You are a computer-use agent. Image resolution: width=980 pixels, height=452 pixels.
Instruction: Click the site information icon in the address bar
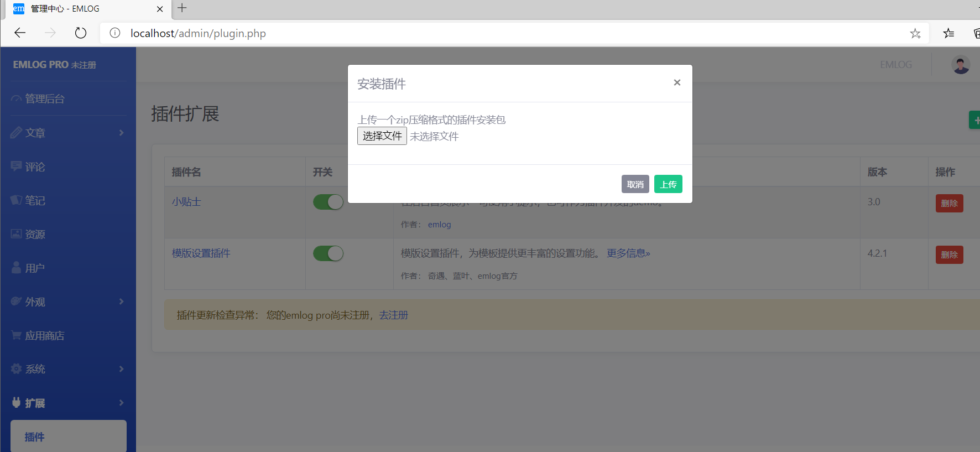115,33
